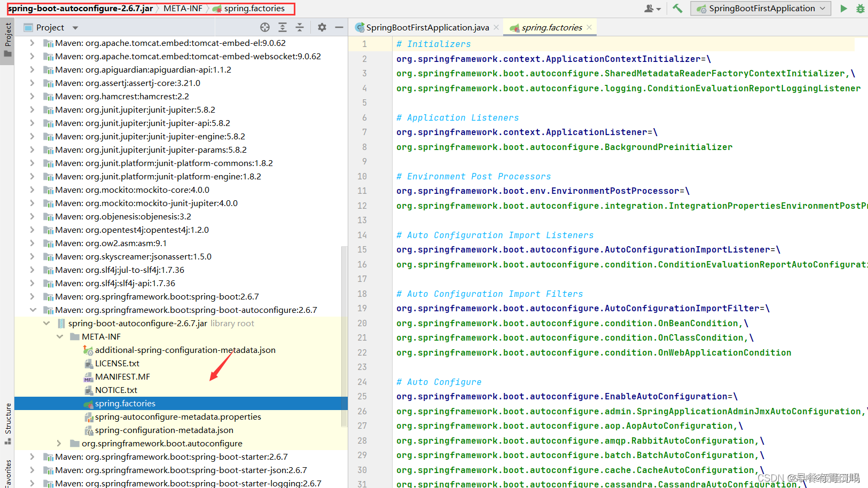Expand Maven hamcrest:2.2 node
868x488 pixels.
(32, 96)
